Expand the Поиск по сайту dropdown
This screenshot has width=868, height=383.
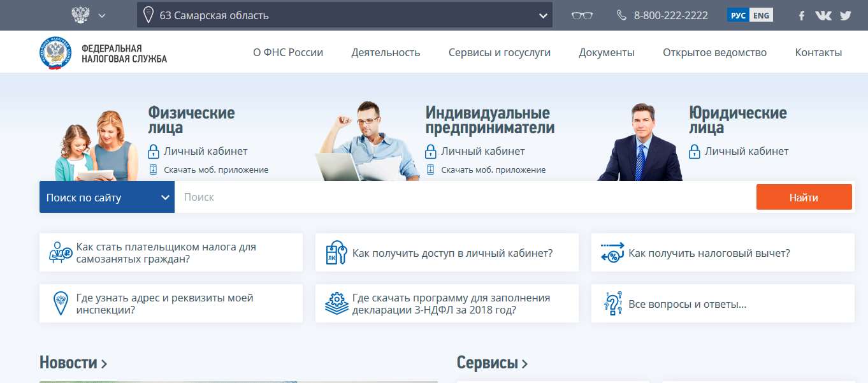point(107,198)
